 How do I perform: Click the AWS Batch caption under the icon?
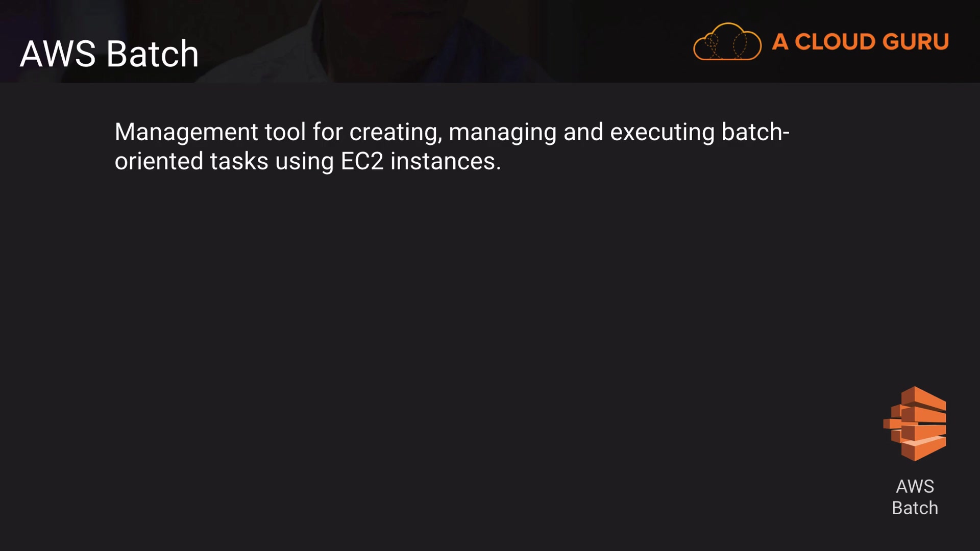pyautogui.click(x=915, y=497)
